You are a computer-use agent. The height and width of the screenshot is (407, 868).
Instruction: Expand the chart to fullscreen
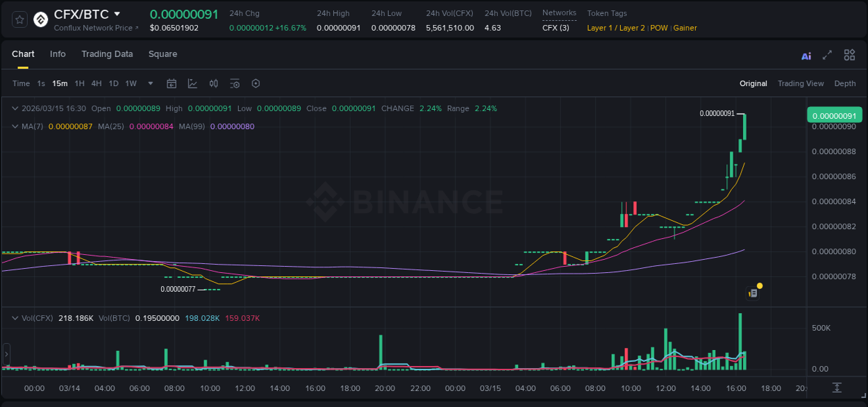point(827,54)
